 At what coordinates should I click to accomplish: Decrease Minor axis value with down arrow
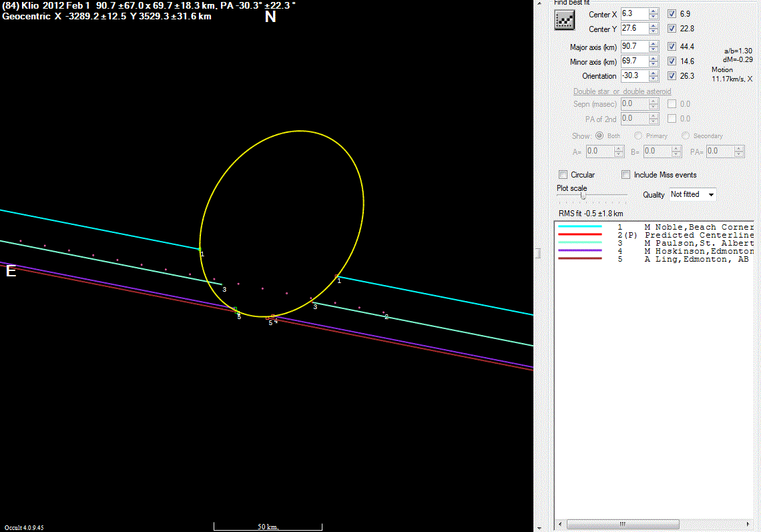point(653,64)
